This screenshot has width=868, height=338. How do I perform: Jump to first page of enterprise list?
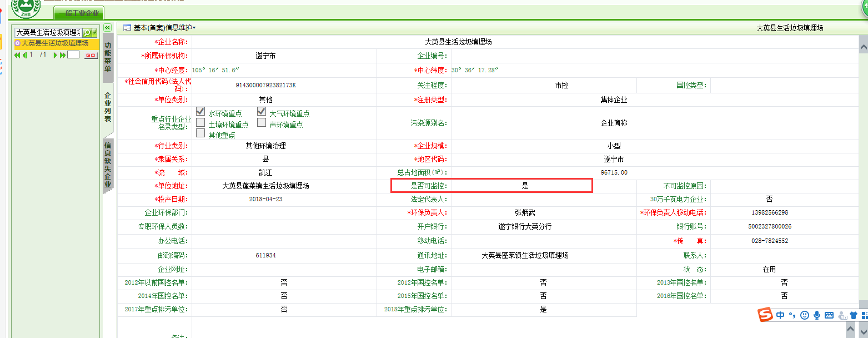pyautogui.click(x=17, y=55)
